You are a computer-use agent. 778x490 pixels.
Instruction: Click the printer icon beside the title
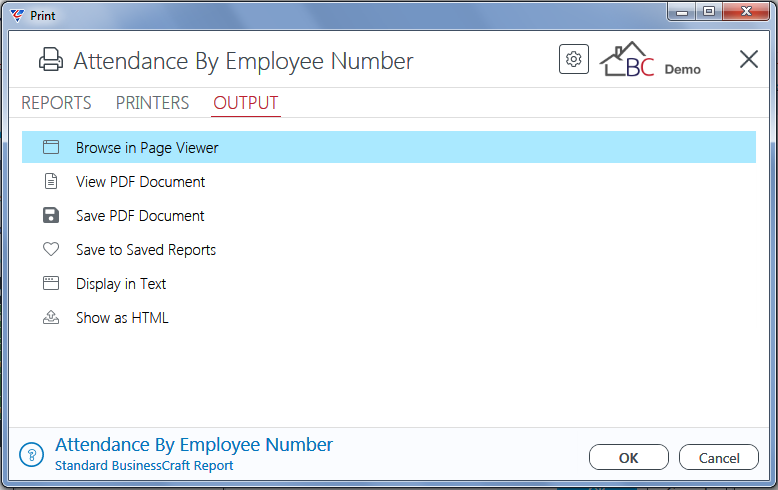click(51, 60)
